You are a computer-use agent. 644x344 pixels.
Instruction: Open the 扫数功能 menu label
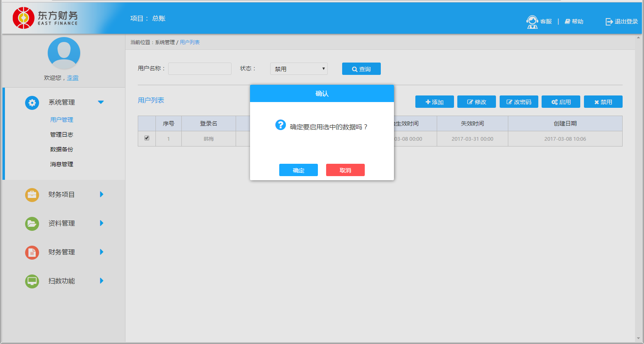62,281
